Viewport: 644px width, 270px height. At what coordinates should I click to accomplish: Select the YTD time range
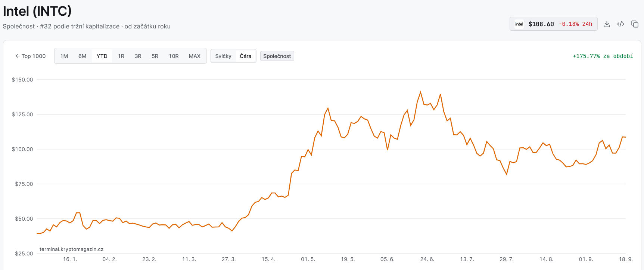pyautogui.click(x=102, y=56)
